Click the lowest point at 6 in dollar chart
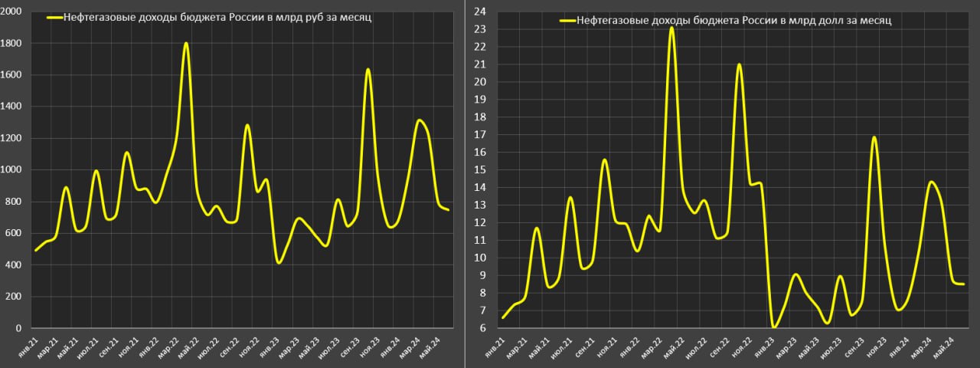The image size is (980, 368). 775,327
